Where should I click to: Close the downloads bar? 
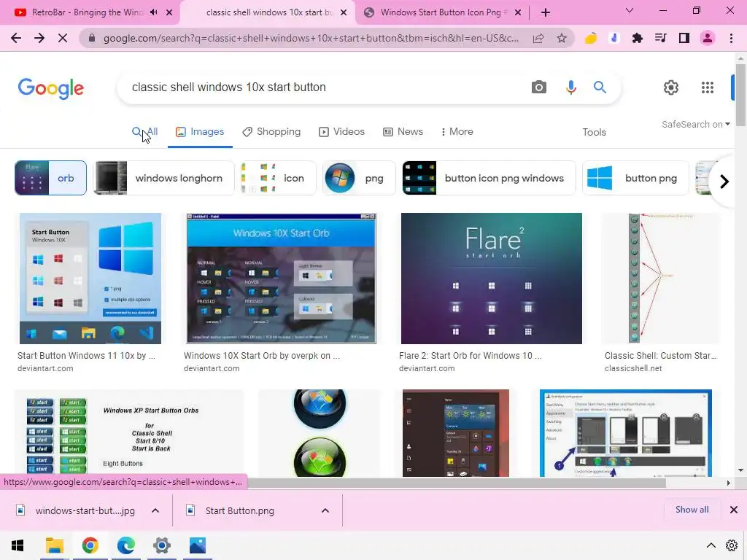[734, 510]
